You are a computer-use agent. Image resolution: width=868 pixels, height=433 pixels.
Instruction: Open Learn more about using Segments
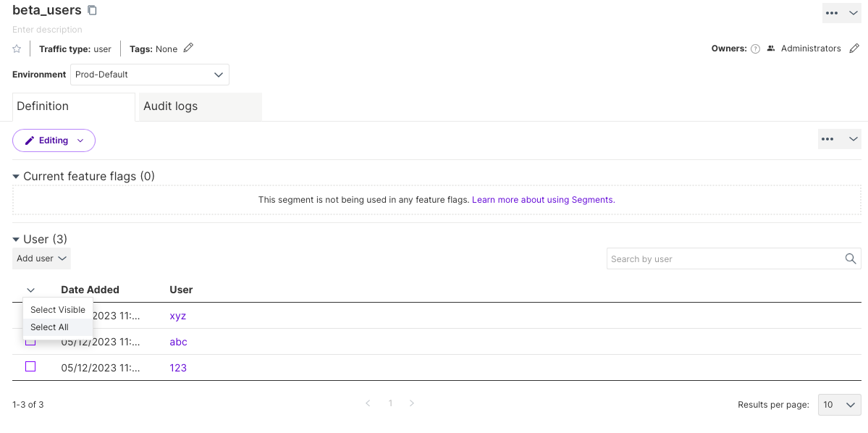coord(542,200)
